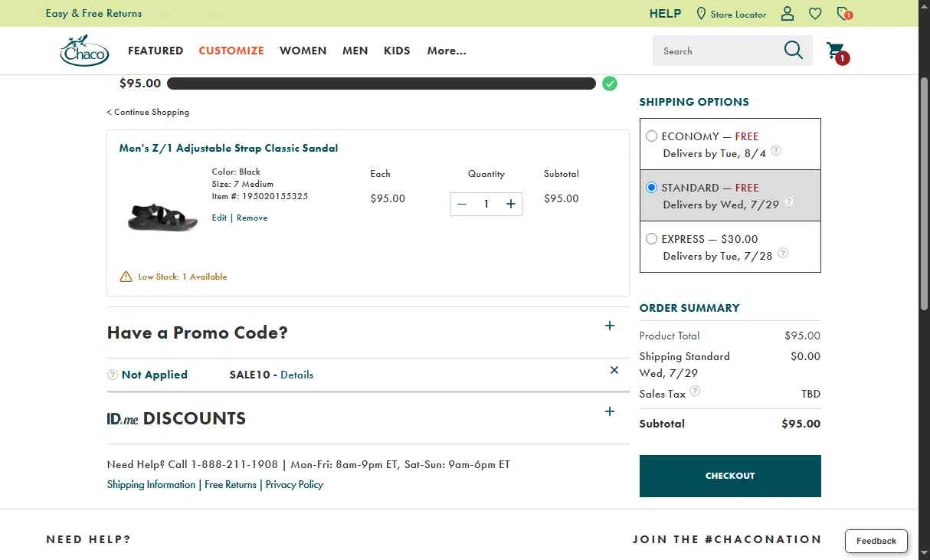Click the low stock warning icon

126,277
